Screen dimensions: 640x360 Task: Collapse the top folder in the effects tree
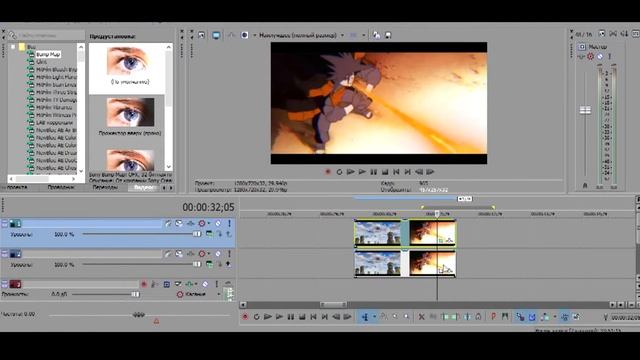click(13, 47)
